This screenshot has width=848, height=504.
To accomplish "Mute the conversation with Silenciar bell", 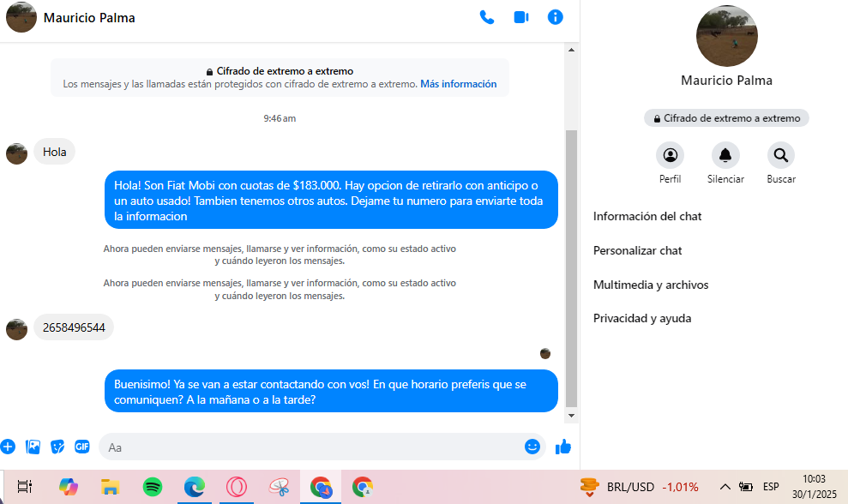I will pos(725,156).
